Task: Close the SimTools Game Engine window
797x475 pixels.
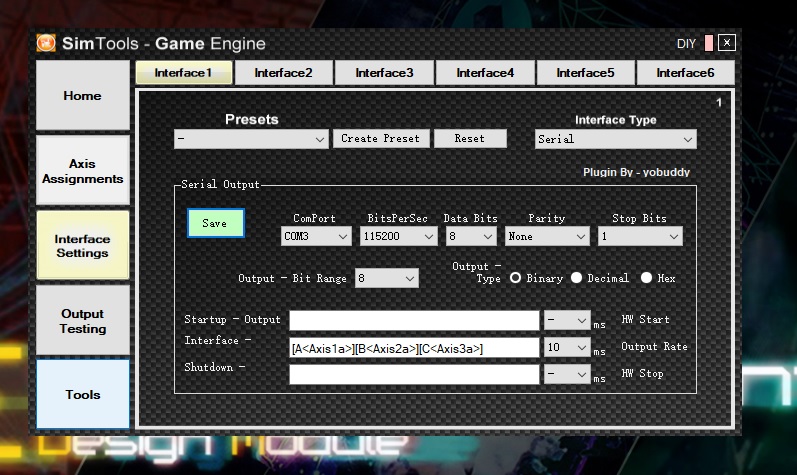Action: pyautogui.click(x=727, y=43)
